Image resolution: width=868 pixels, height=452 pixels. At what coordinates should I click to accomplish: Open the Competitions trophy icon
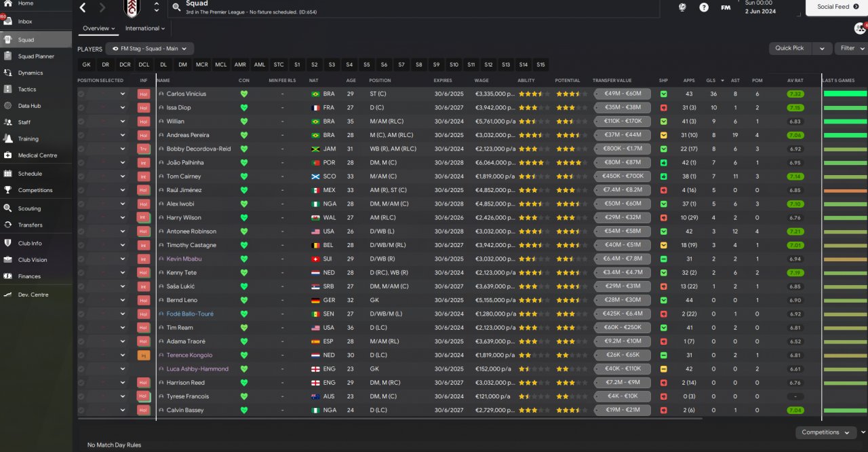7,190
